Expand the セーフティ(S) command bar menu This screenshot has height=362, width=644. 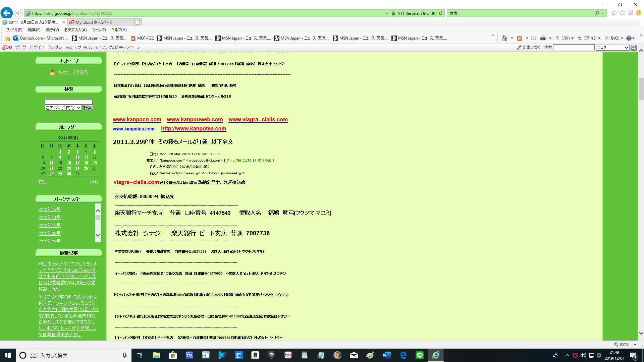pos(589,38)
